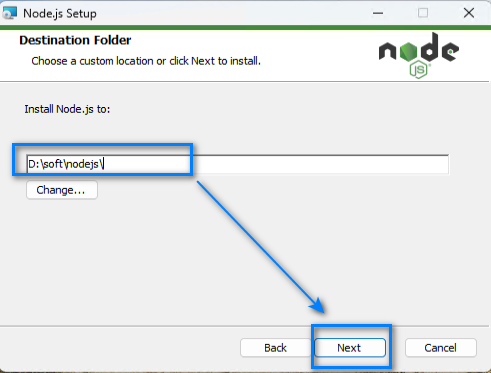Minimize the Node.js Setup window

pyautogui.click(x=378, y=13)
